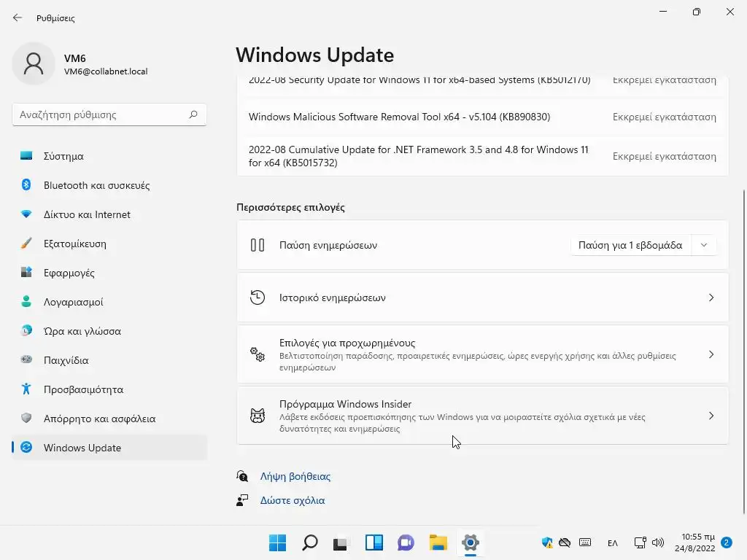Click the vertical scrollbar of the update page
Viewport: 747px width, 560px height.
[x=743, y=351]
